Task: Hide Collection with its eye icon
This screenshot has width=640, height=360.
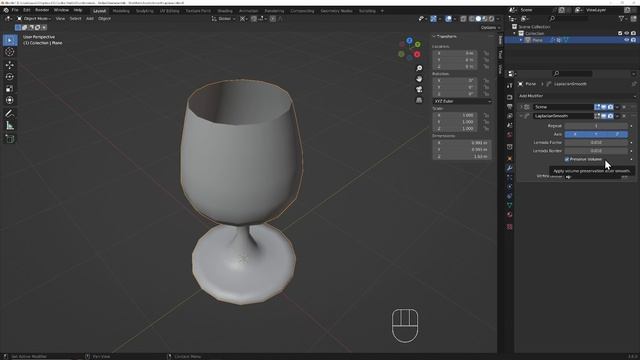Action: pos(627,33)
